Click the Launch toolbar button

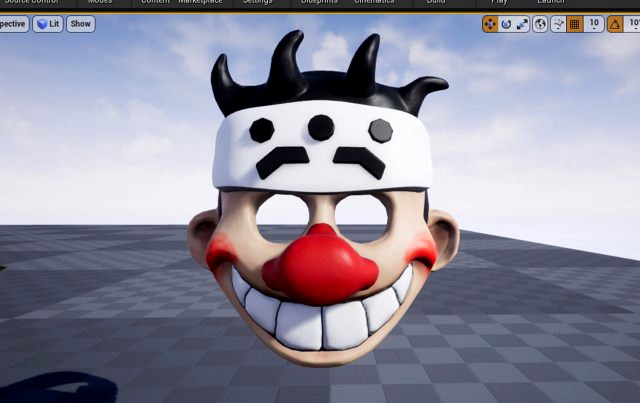(x=550, y=2)
